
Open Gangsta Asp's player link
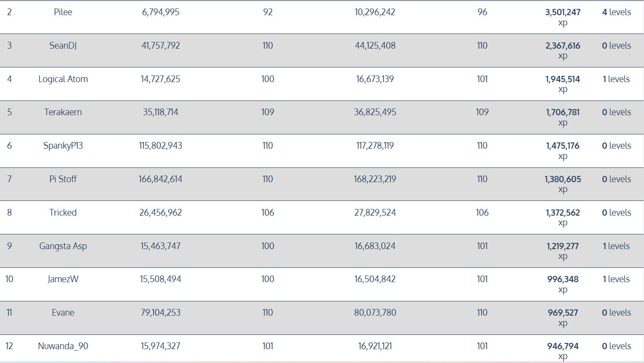click(63, 246)
